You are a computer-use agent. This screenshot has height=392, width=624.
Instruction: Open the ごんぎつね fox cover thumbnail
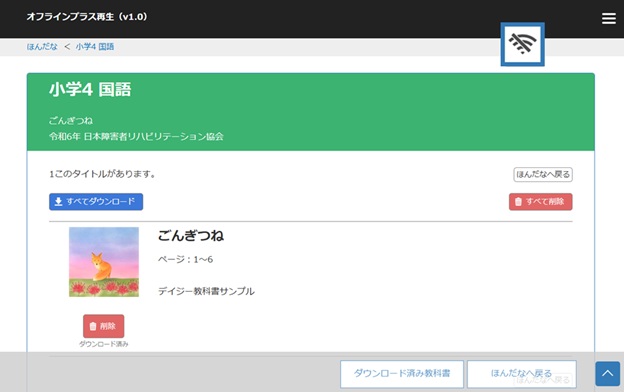[x=104, y=262]
